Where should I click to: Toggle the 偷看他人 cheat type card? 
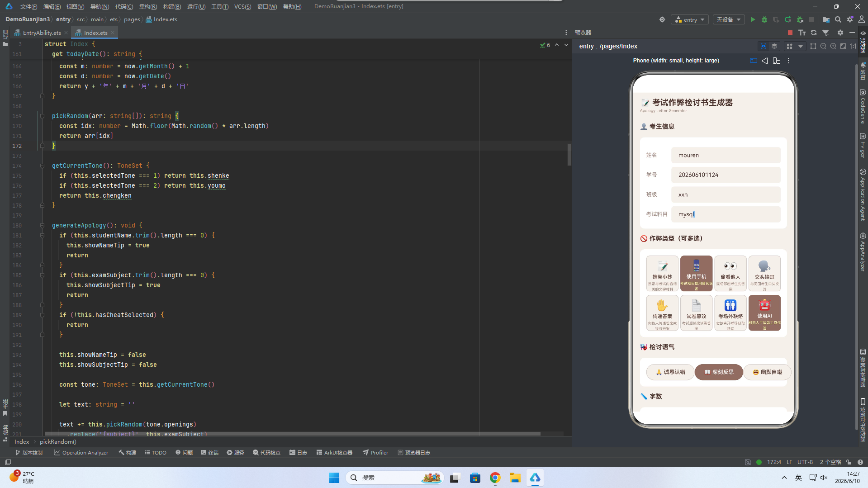[730, 274]
